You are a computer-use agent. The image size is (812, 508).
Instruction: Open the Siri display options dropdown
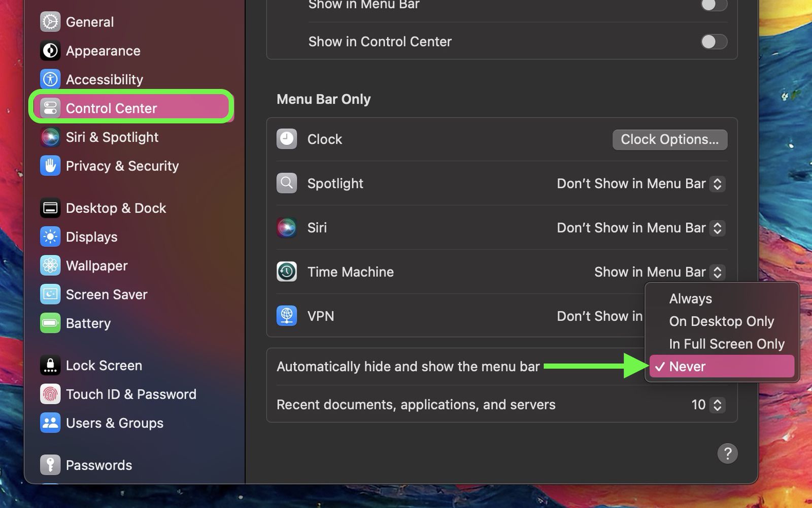[x=717, y=228]
